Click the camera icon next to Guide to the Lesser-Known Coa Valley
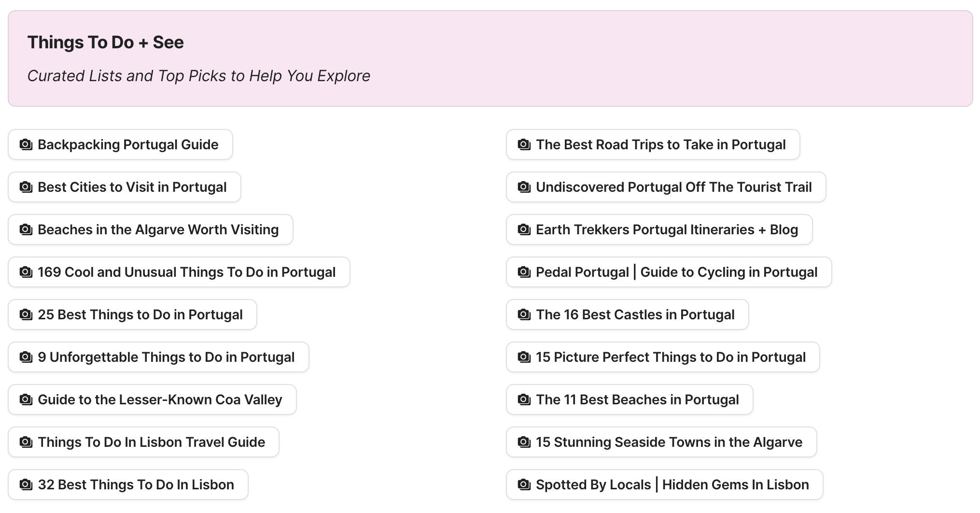This screenshot has width=980, height=513. coord(25,399)
